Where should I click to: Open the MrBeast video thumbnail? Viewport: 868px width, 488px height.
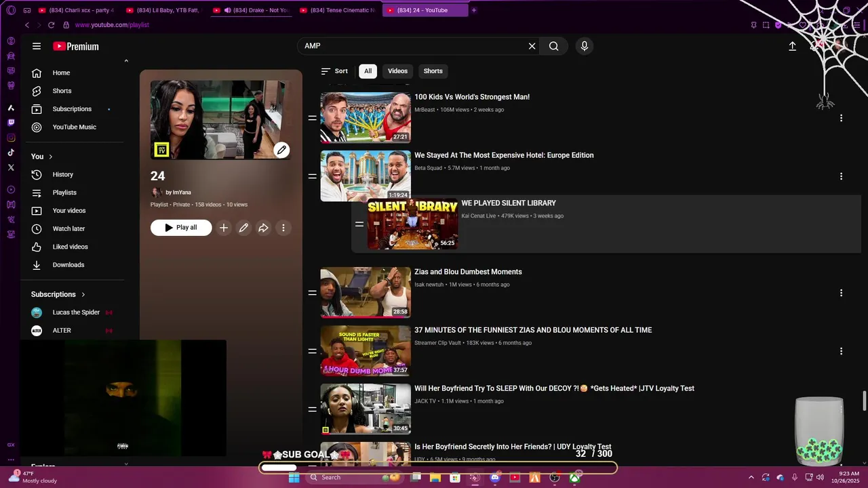pos(366,118)
